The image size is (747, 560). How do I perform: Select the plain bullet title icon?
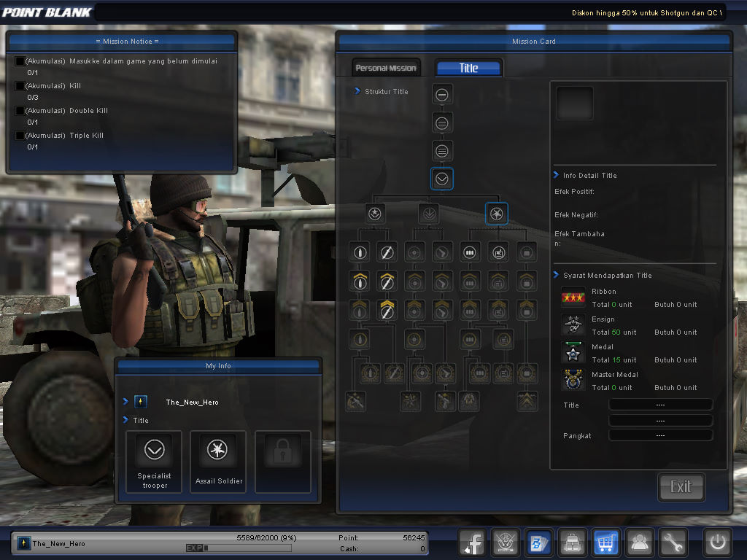click(360, 252)
